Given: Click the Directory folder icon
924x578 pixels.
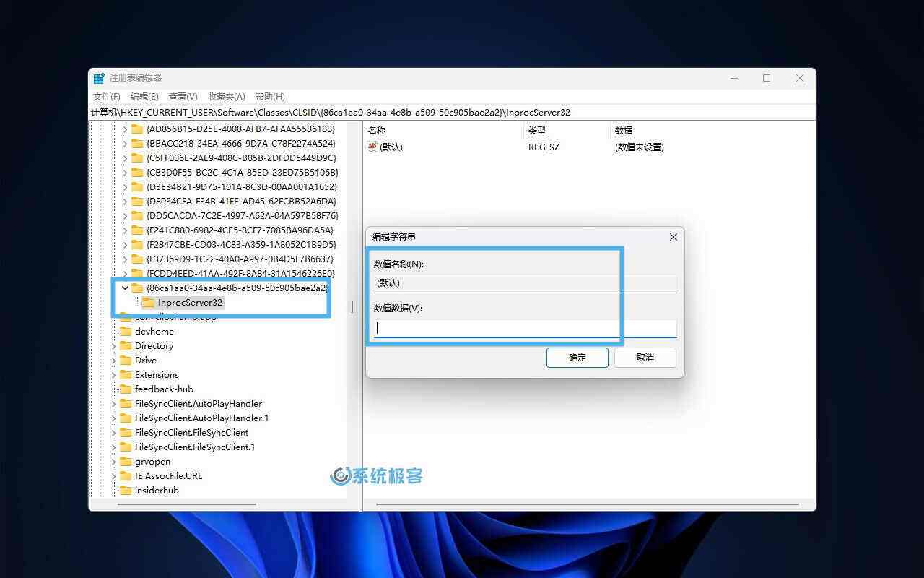Looking at the screenshot, I should [126, 345].
